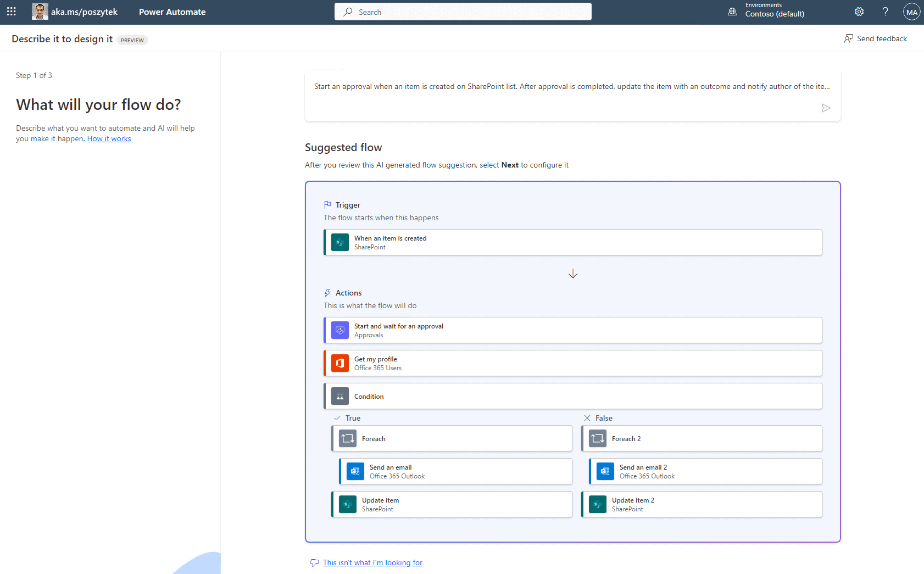
Task: Click the Office 365 Outlook icon on Send an email
Action: pos(355,471)
